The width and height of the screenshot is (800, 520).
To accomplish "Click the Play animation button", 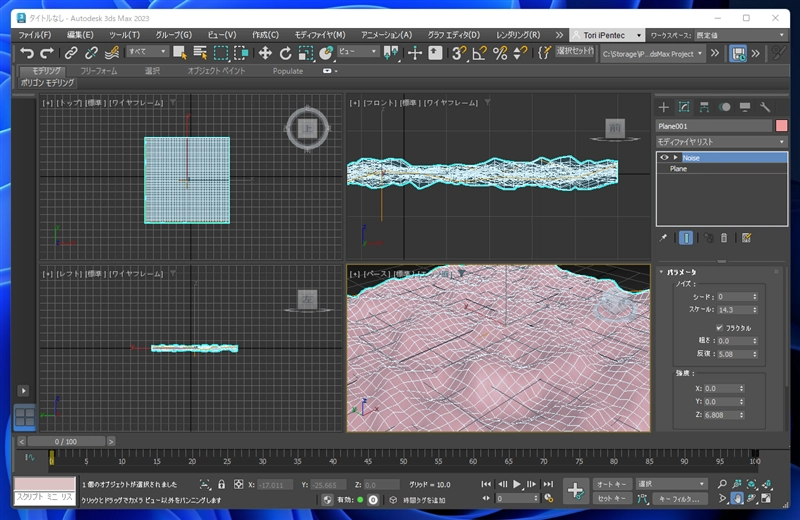I will click(x=517, y=484).
